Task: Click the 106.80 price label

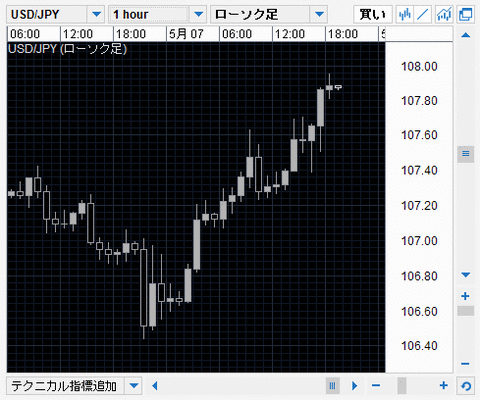Action: [419, 276]
